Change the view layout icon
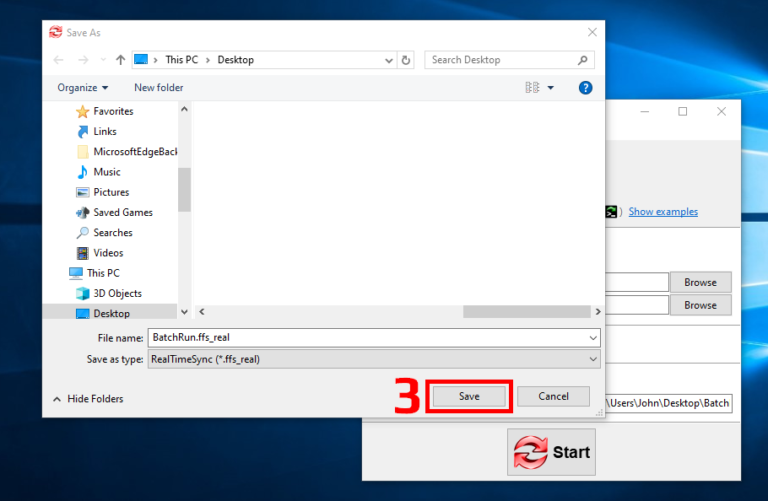 coord(532,88)
